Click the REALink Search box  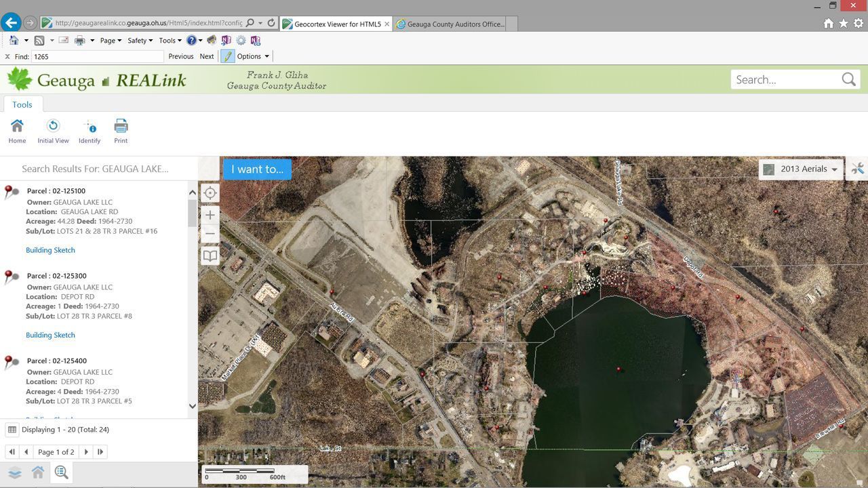[785, 79]
